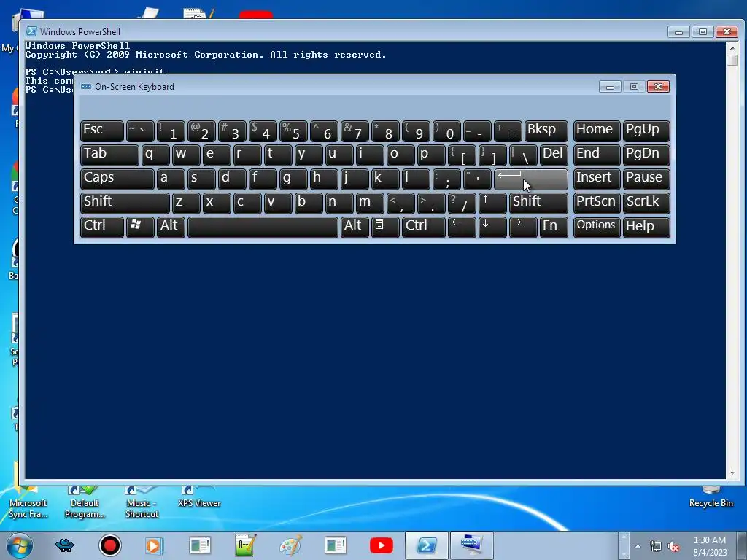Click the PrtScn key

[x=597, y=203]
